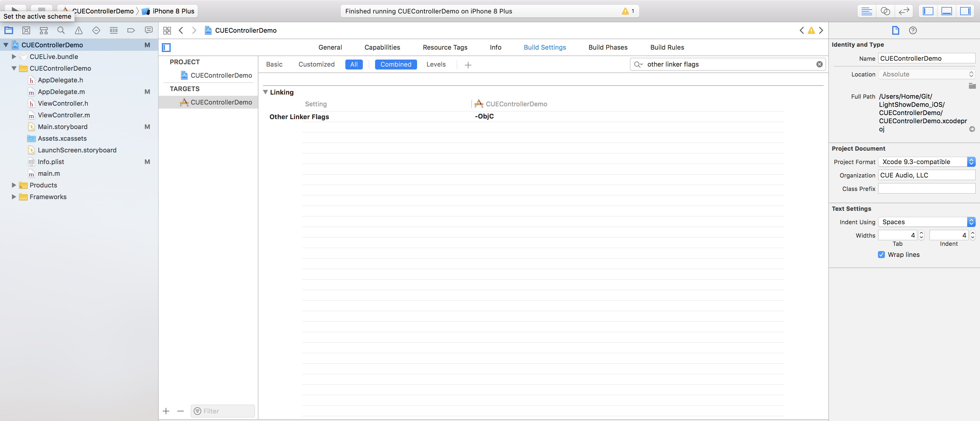980x421 pixels.
Task: Open the Project Format dropdown
Action: [926, 162]
